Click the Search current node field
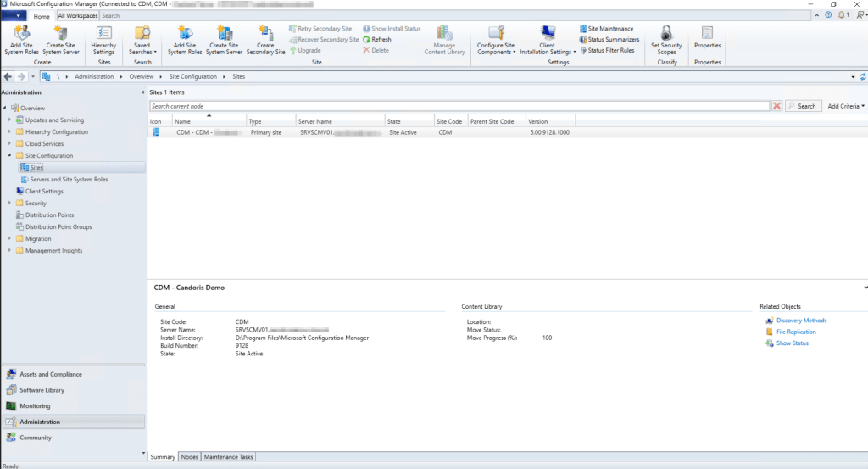 (458, 106)
